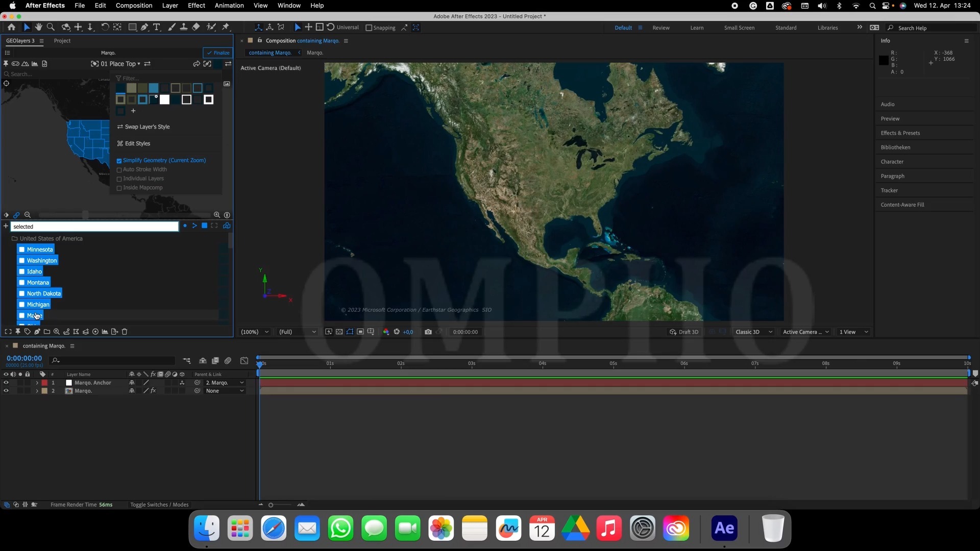Screen dimensions: 980x551
Task: Choose the Type tool
Action: [157, 27]
